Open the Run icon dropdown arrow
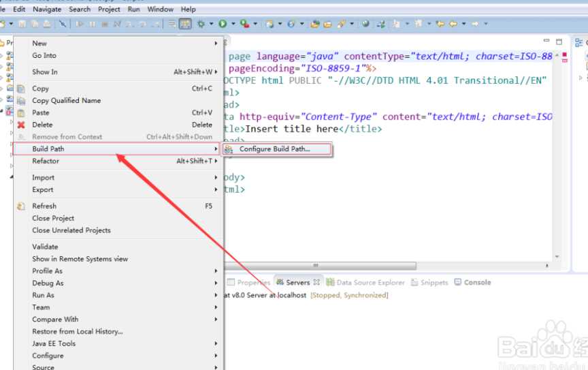This screenshot has width=588, height=370. 233,24
